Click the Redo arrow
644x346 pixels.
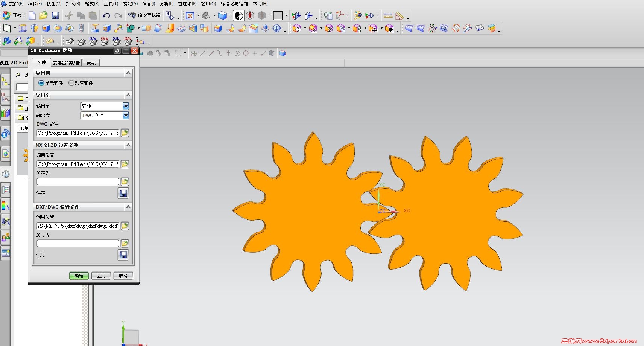click(x=118, y=15)
